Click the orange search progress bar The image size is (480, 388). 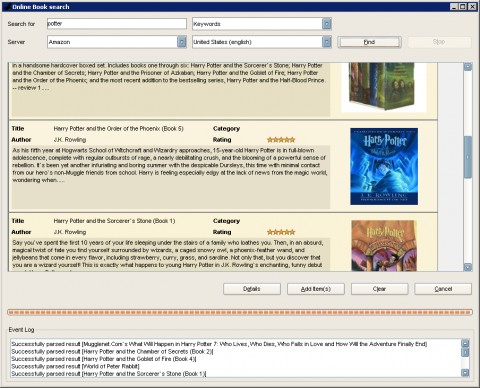(x=240, y=312)
